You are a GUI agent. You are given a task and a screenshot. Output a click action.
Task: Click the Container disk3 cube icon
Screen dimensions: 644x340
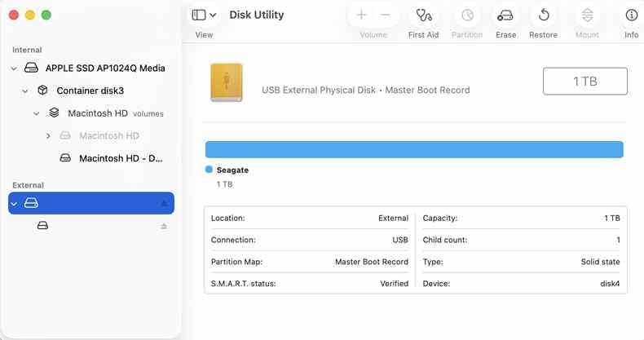pyautogui.click(x=42, y=91)
